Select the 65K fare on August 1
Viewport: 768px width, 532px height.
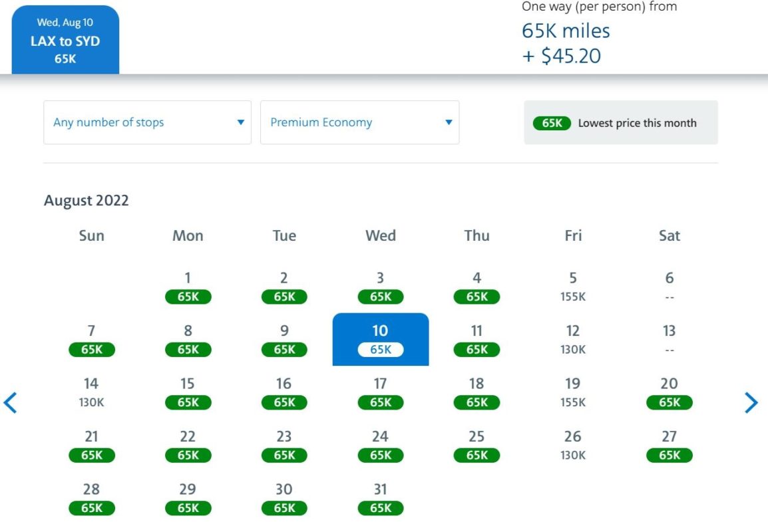[188, 297]
